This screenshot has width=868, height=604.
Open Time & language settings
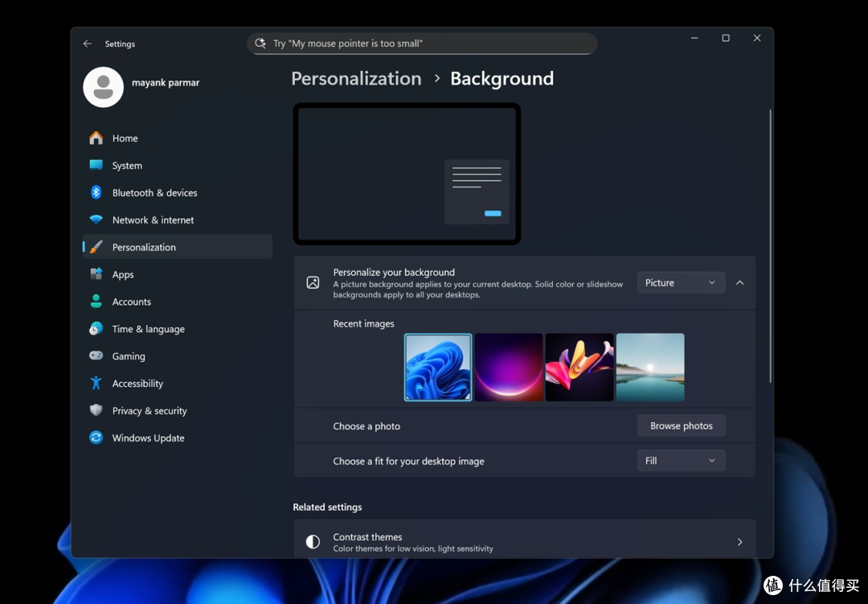pyautogui.click(x=177, y=329)
